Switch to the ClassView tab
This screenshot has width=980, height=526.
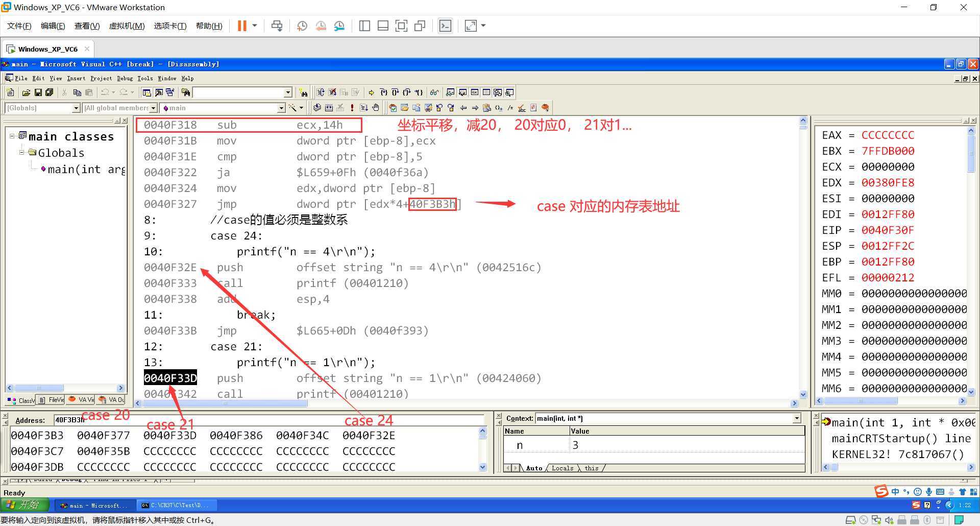coord(21,400)
